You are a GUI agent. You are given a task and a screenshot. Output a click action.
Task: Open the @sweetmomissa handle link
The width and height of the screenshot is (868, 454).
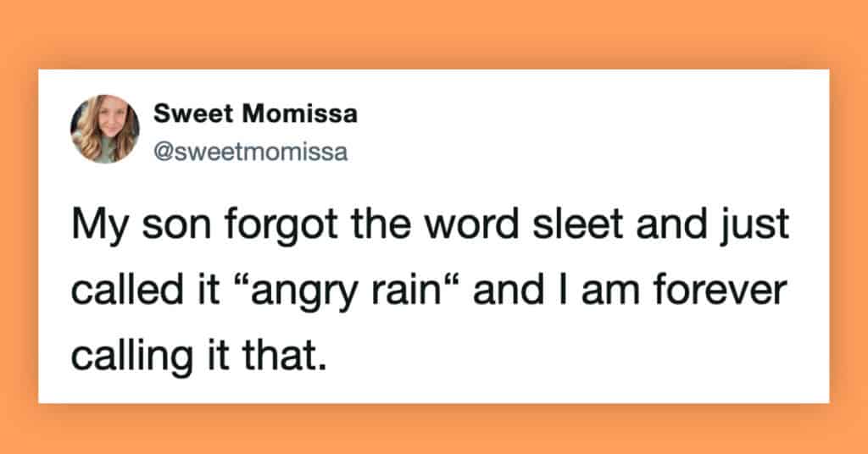pyautogui.click(x=251, y=152)
